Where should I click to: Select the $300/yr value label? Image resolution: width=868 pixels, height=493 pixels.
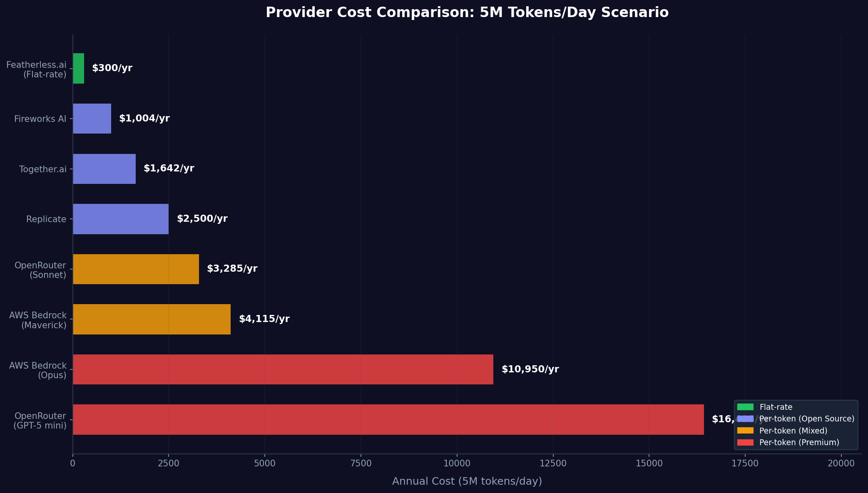coord(112,68)
